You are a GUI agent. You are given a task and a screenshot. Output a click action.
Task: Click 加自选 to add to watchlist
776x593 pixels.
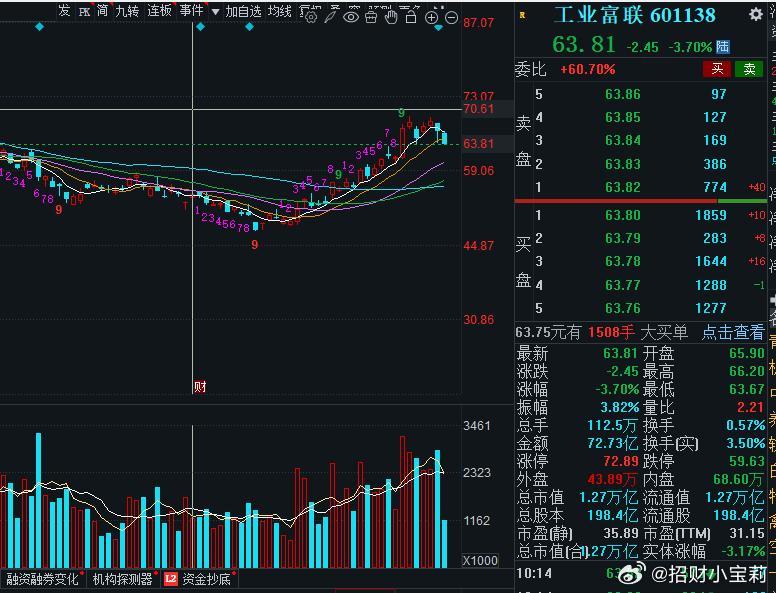point(243,11)
